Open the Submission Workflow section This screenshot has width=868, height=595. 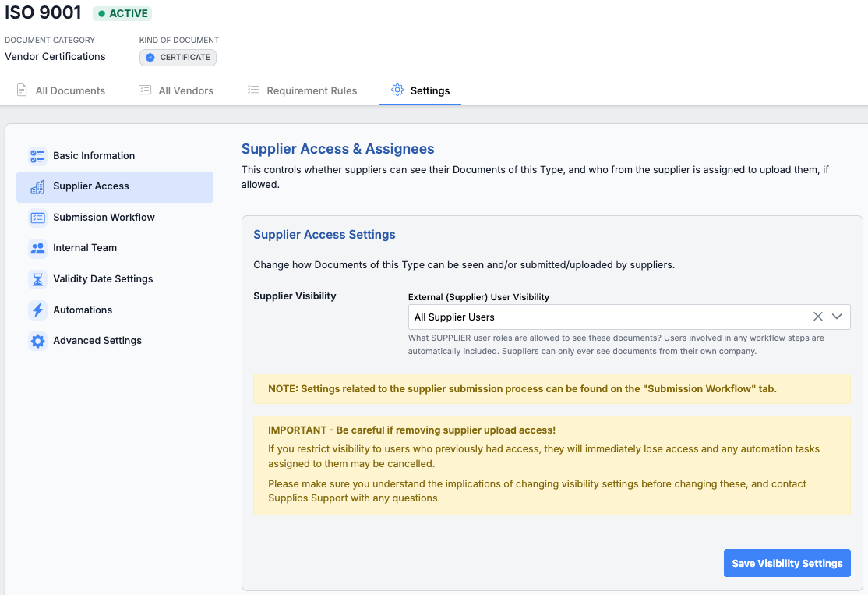pos(115,217)
